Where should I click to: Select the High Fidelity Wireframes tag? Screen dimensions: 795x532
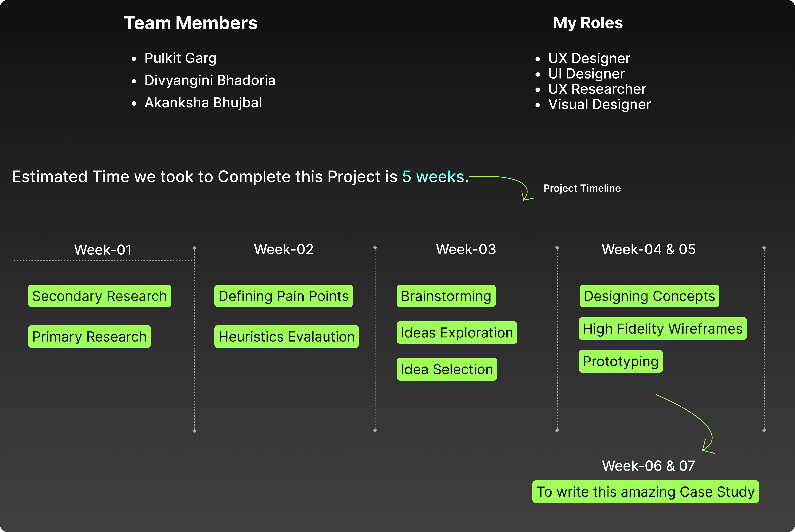pyautogui.click(x=662, y=328)
